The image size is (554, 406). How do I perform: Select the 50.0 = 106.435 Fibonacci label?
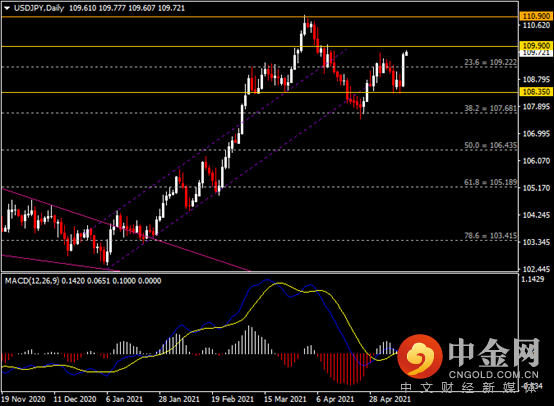point(490,145)
